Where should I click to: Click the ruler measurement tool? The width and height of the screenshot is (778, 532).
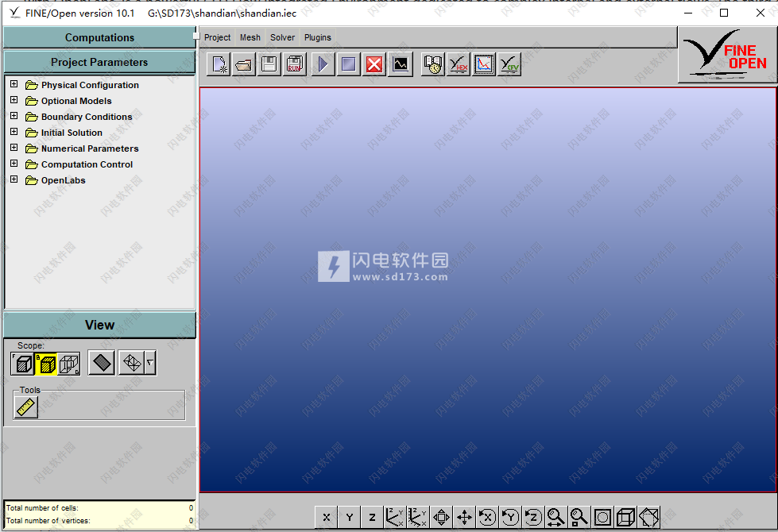point(25,407)
